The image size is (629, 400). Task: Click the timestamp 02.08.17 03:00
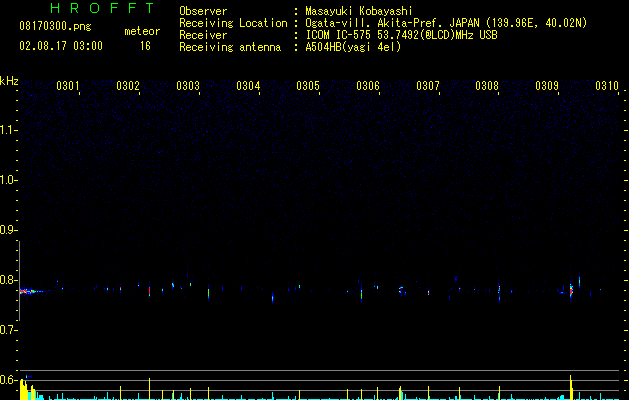[61, 46]
